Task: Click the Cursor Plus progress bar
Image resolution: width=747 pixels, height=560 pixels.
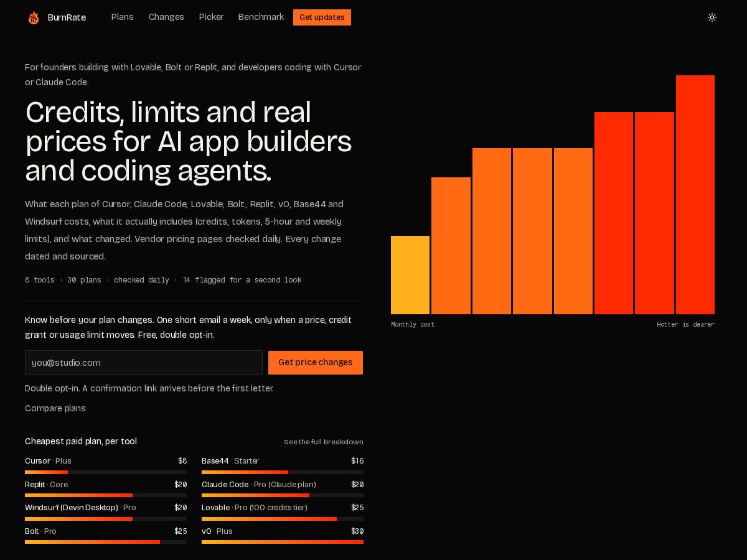Action: tap(106, 472)
